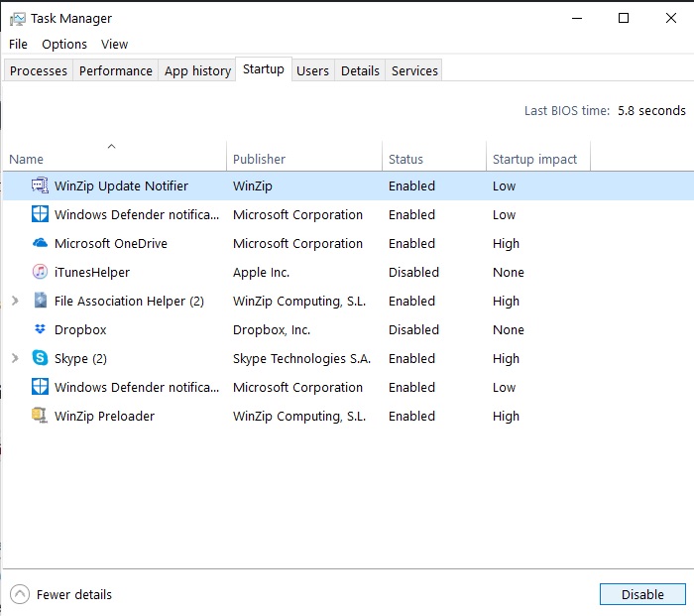Click High impact value for WinZip Preloader
Image resolution: width=694 pixels, height=616 pixels.
pos(506,417)
